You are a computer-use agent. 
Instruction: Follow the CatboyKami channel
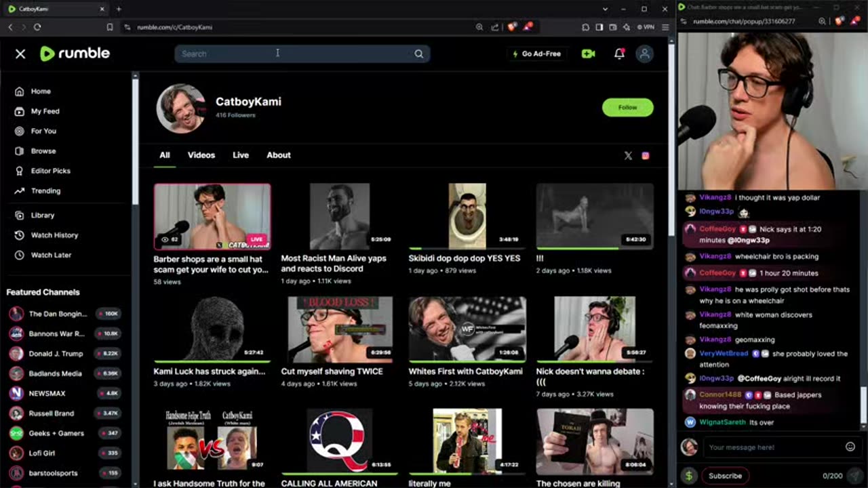point(627,107)
